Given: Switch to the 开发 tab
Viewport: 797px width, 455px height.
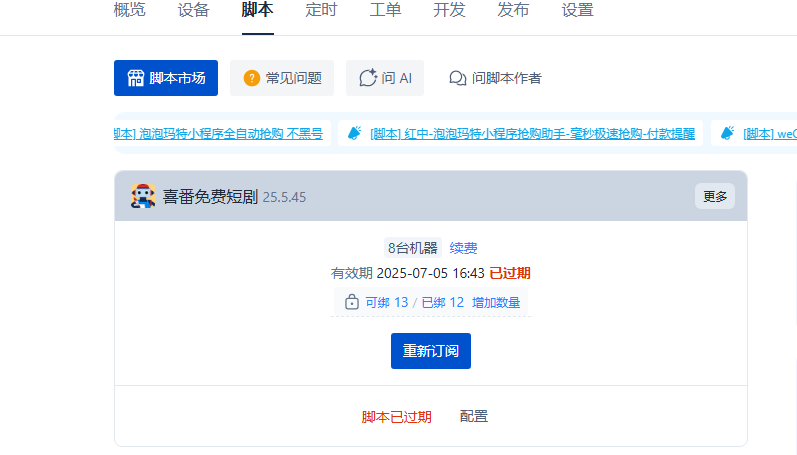Looking at the screenshot, I should 449,10.
